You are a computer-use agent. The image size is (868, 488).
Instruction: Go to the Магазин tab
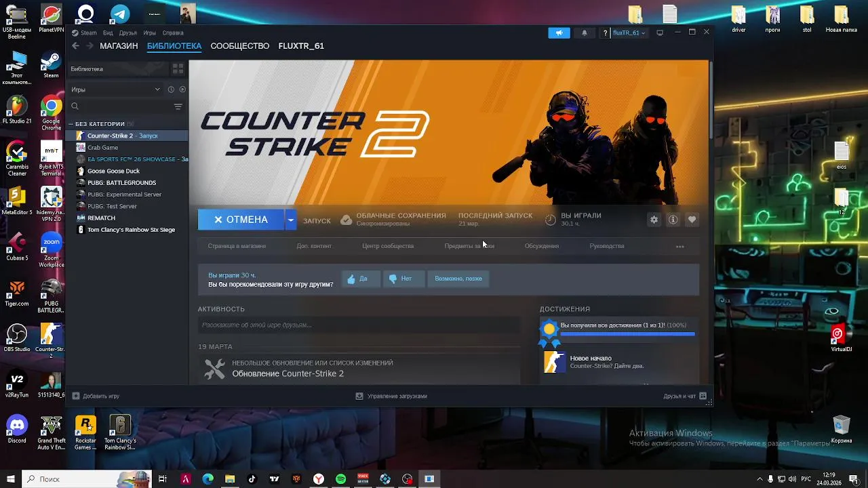coord(119,46)
